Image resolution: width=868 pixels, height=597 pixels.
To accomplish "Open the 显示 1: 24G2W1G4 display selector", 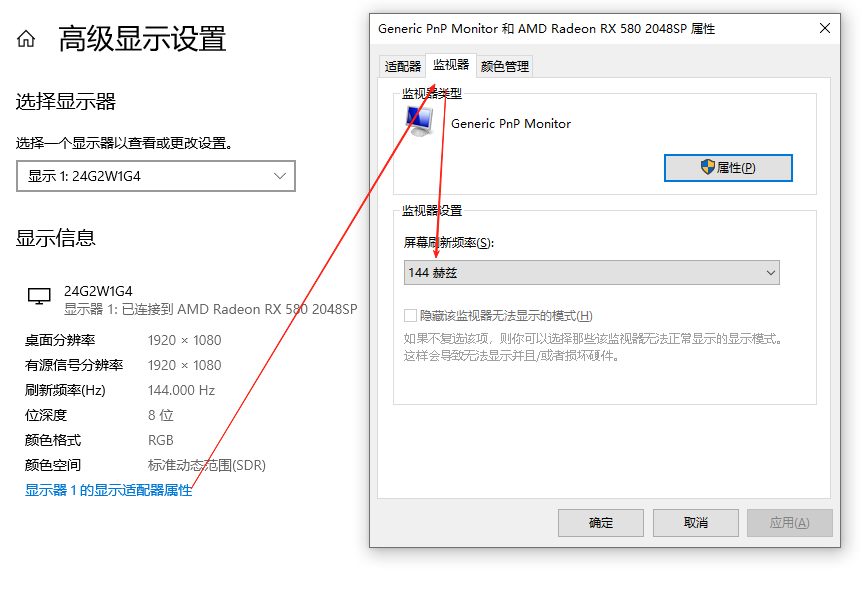I will click(156, 176).
